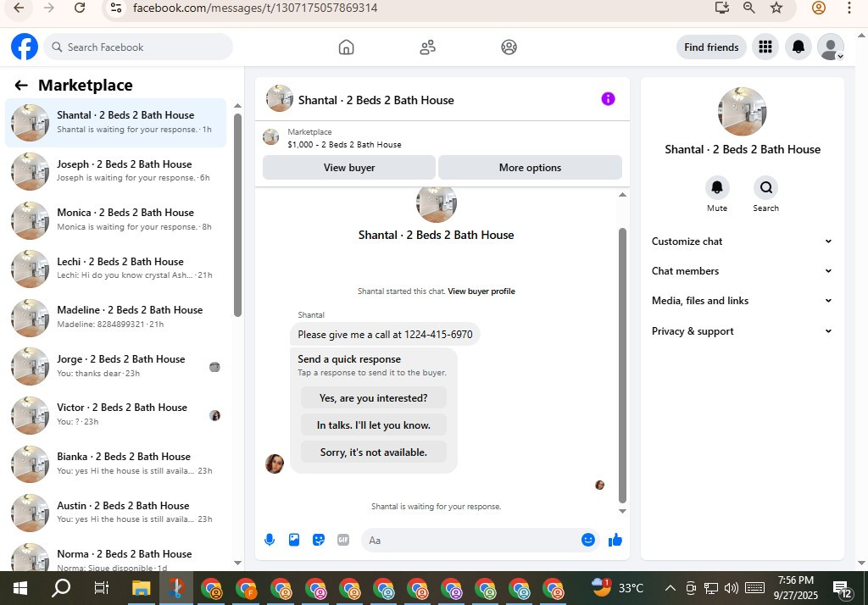Click the browser address bar URL
The image size is (868, 605).
point(255,8)
